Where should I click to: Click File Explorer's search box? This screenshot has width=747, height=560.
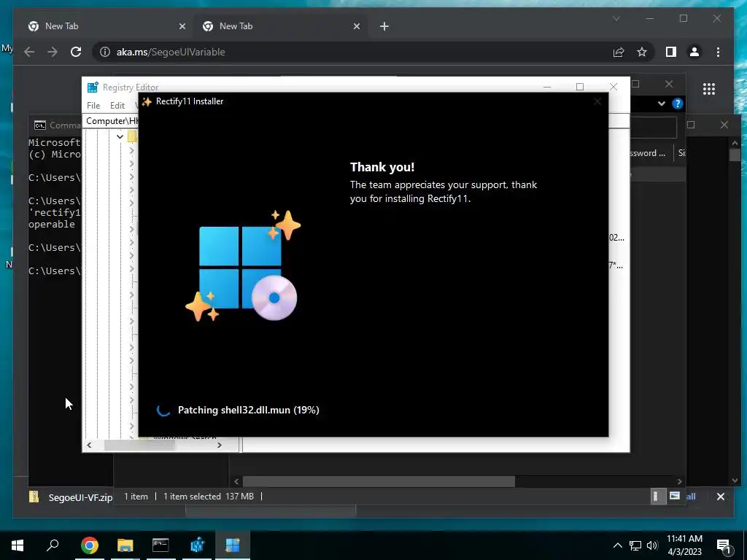click(x=653, y=127)
